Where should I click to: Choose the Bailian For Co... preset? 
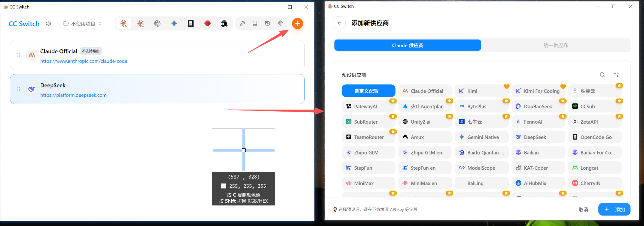(595, 152)
